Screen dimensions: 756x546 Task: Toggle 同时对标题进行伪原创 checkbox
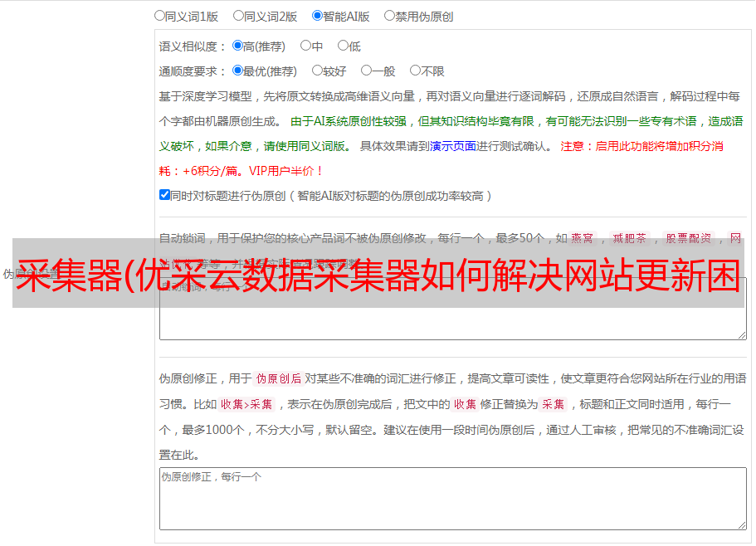(164, 195)
